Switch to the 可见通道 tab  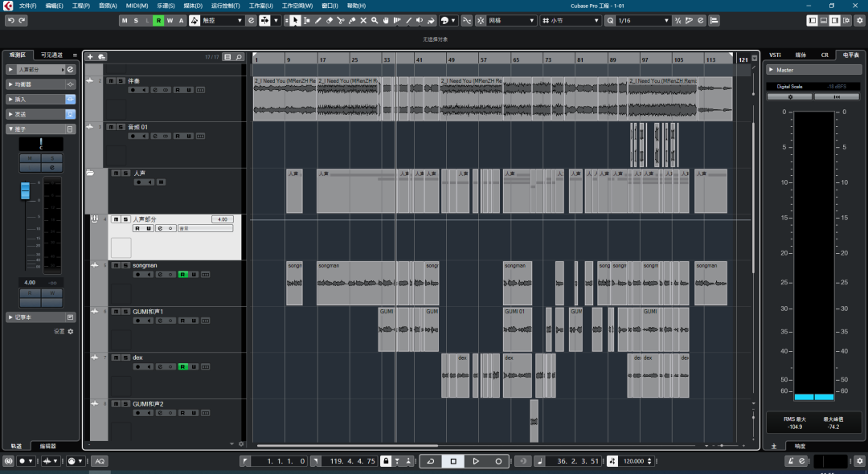51,55
